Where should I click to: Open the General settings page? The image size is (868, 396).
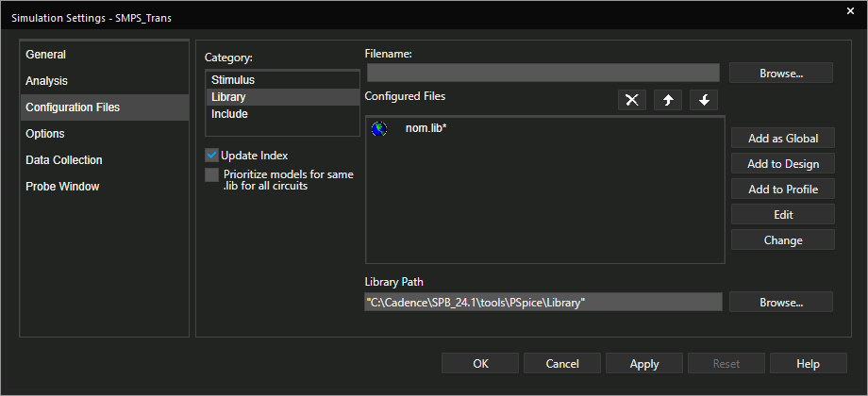(x=104, y=54)
